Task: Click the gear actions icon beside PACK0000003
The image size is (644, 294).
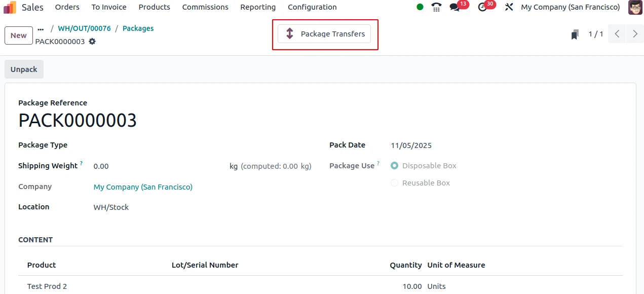Action: [x=92, y=42]
